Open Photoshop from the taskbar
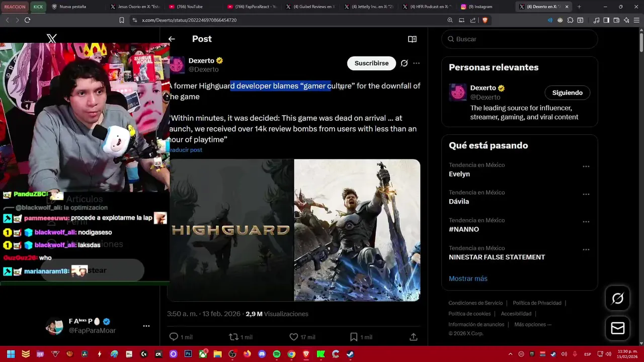The height and width of the screenshot is (362, 644). [188, 354]
